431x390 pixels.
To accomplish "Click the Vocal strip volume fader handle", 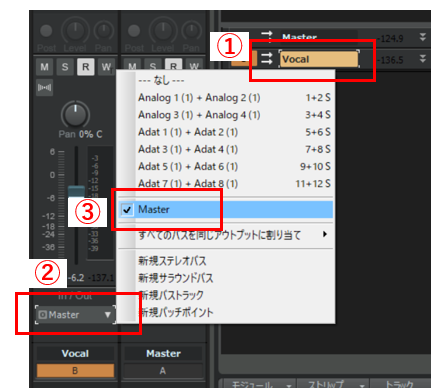I will (x=76, y=192).
